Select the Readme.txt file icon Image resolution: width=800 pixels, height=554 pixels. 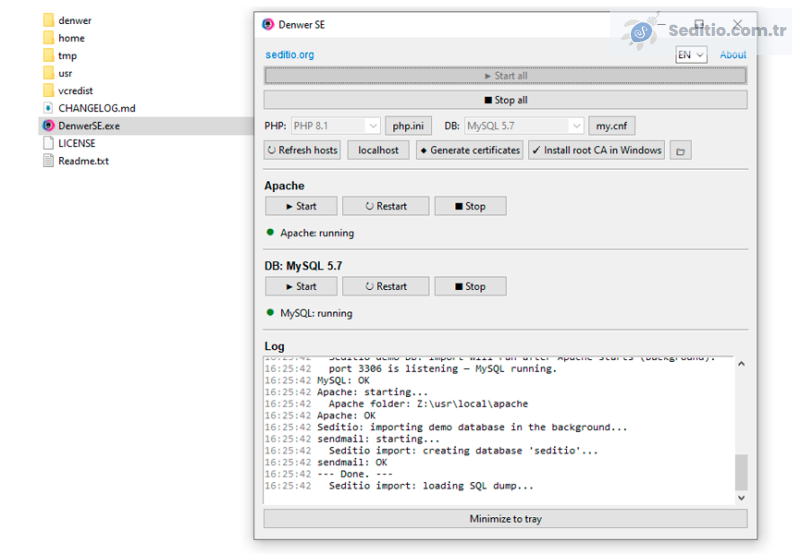(48, 161)
